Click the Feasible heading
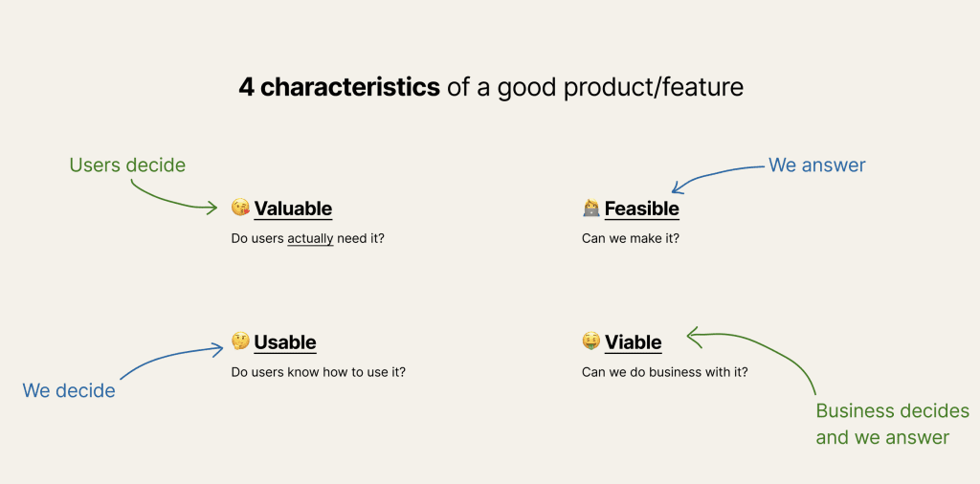 [x=641, y=209]
